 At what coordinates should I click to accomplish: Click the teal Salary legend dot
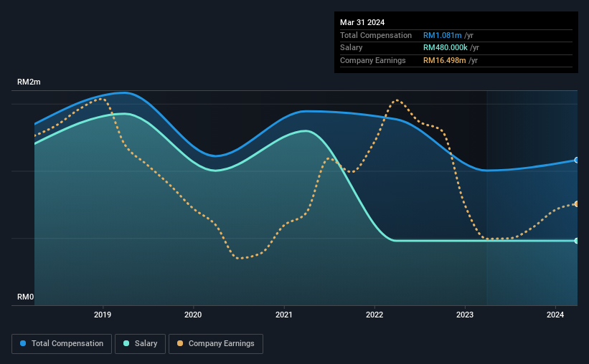pos(126,343)
